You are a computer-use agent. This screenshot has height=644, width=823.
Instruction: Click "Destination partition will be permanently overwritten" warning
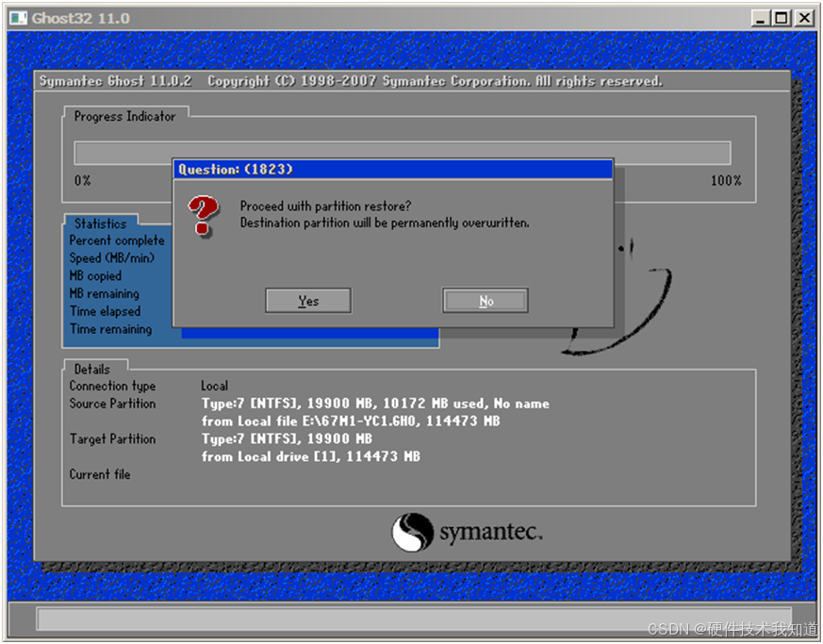[x=385, y=223]
